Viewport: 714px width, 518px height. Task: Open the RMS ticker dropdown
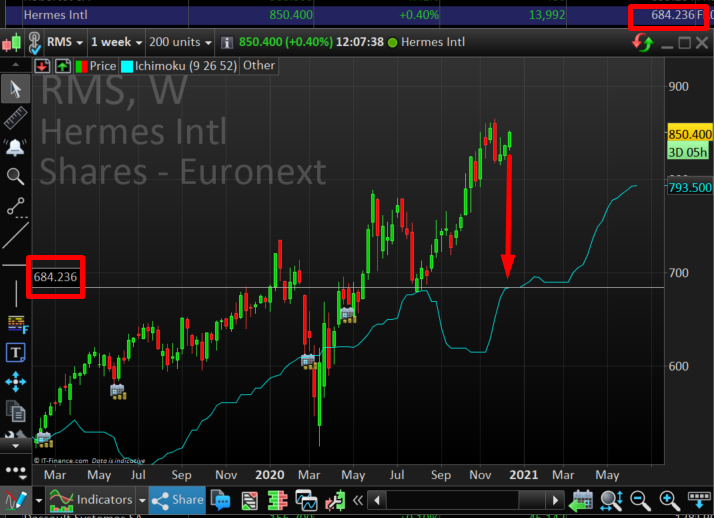click(x=65, y=42)
